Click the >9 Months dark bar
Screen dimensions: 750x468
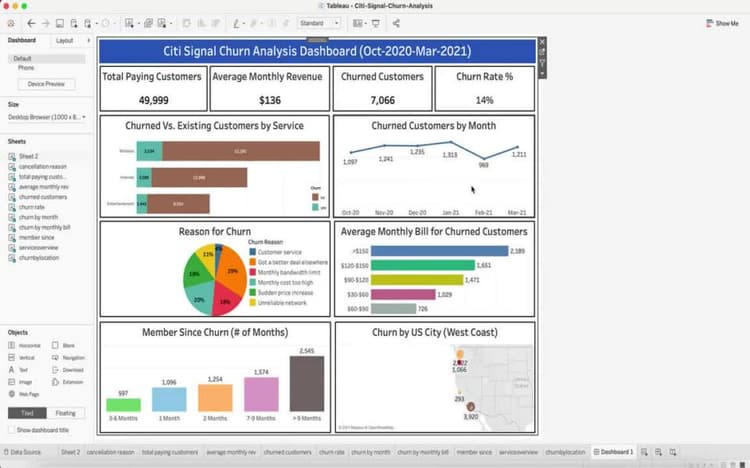click(x=307, y=384)
